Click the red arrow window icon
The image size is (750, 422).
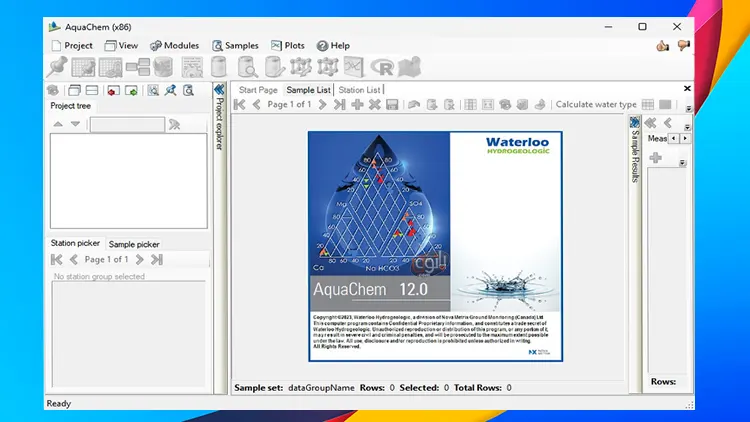[x=113, y=90]
